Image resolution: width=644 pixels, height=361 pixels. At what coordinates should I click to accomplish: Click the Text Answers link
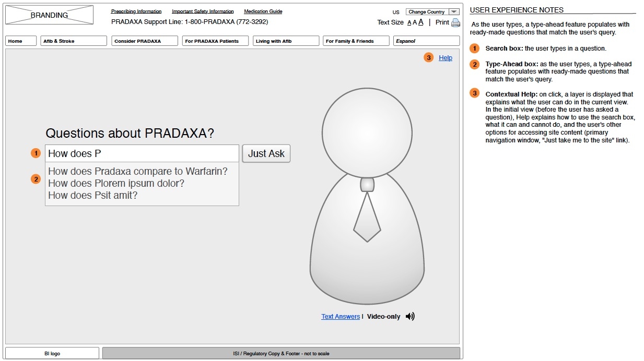pos(341,317)
